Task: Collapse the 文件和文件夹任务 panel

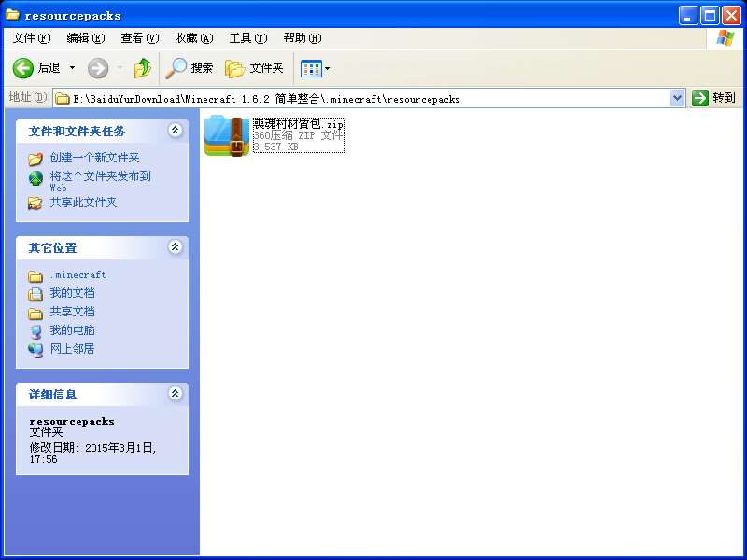Action: [176, 131]
